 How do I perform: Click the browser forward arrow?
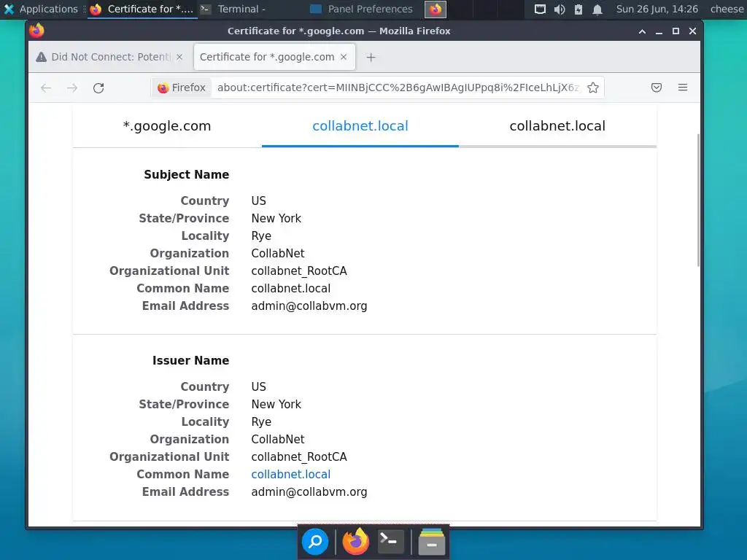pos(72,87)
